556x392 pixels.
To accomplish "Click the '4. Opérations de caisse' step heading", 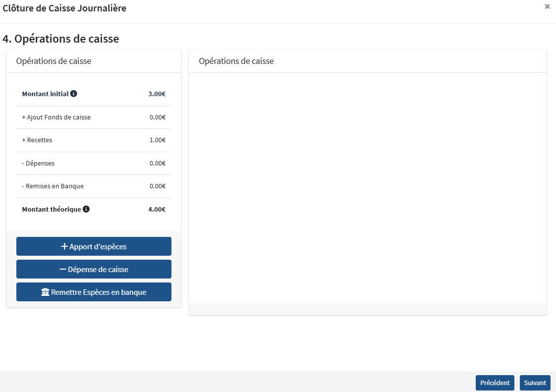I will (x=61, y=39).
